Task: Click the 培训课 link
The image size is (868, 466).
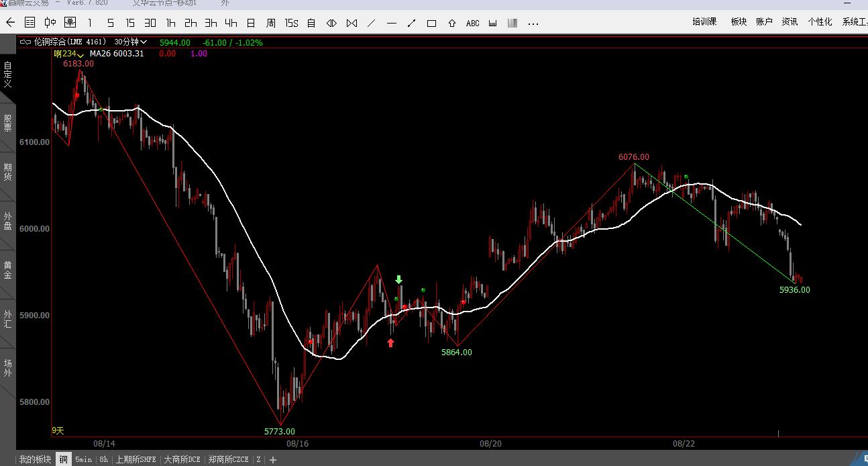Action: click(x=704, y=22)
